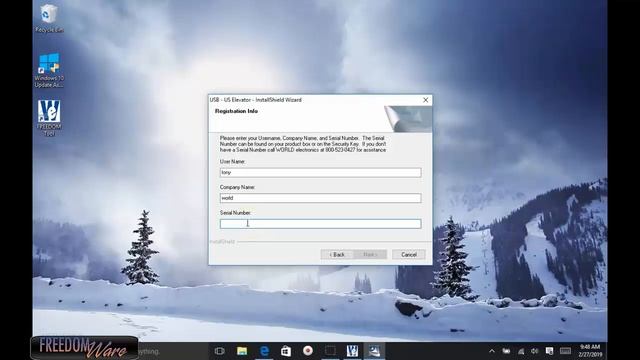Launch Microsoft Edge from the taskbar
The image size is (640, 360).
264,351
